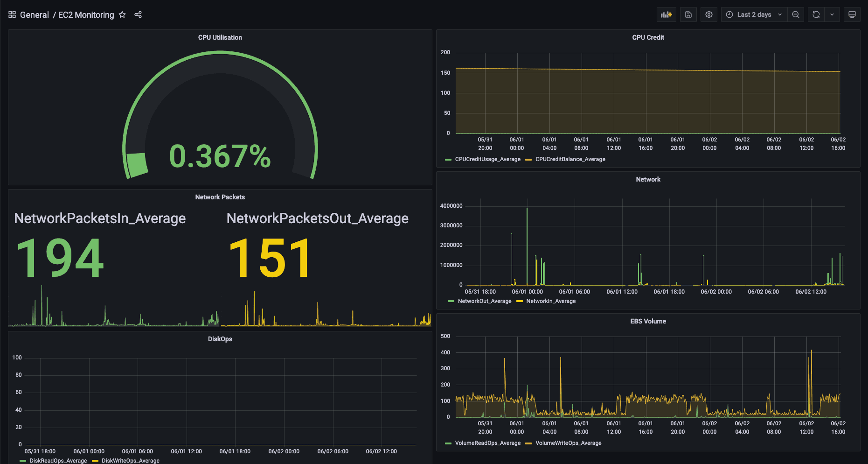Screen dimensions: 868x464
Task: Save the dashboard with the save icon
Action: coord(688,14)
